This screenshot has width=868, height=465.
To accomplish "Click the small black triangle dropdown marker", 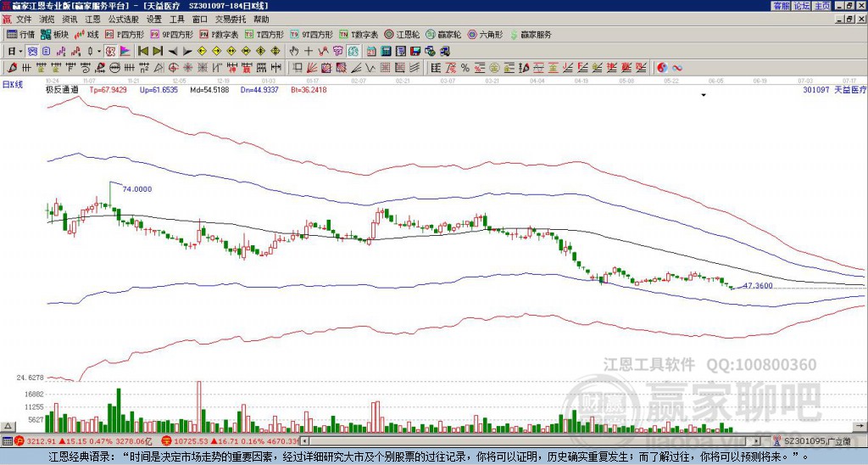I will click(704, 95).
